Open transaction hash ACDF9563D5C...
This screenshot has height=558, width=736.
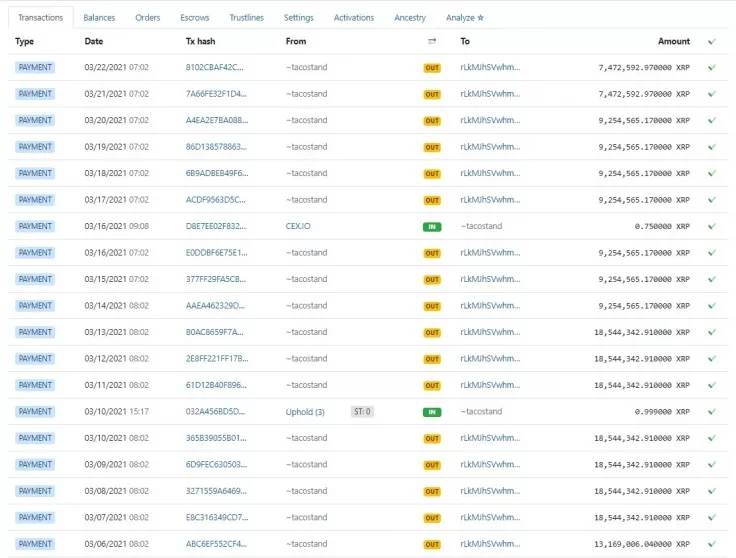[x=215, y=199]
